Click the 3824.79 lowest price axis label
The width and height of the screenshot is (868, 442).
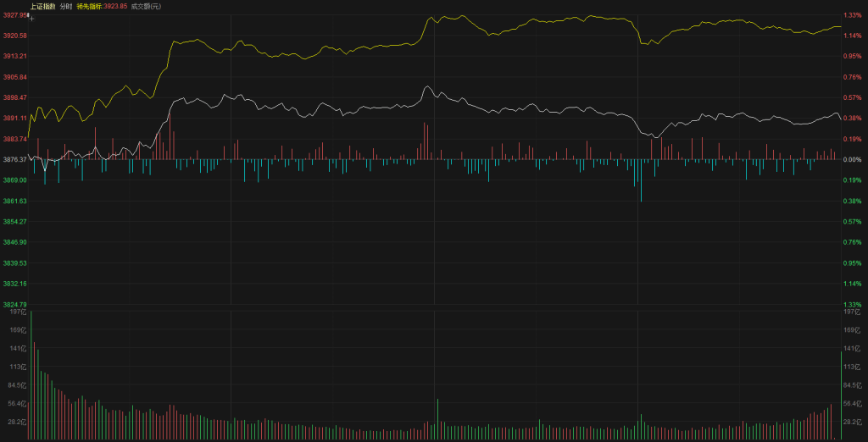[14, 304]
